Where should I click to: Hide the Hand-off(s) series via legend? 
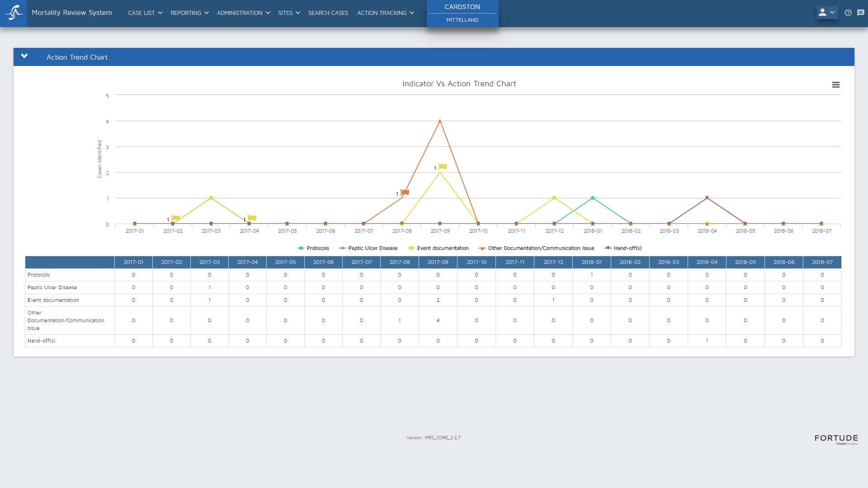click(x=627, y=248)
